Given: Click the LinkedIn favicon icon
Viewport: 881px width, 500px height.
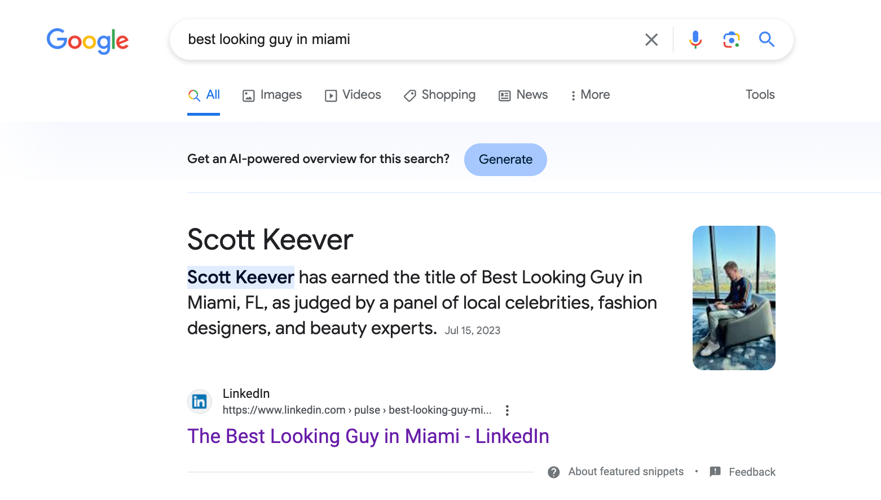Looking at the screenshot, I should point(199,402).
